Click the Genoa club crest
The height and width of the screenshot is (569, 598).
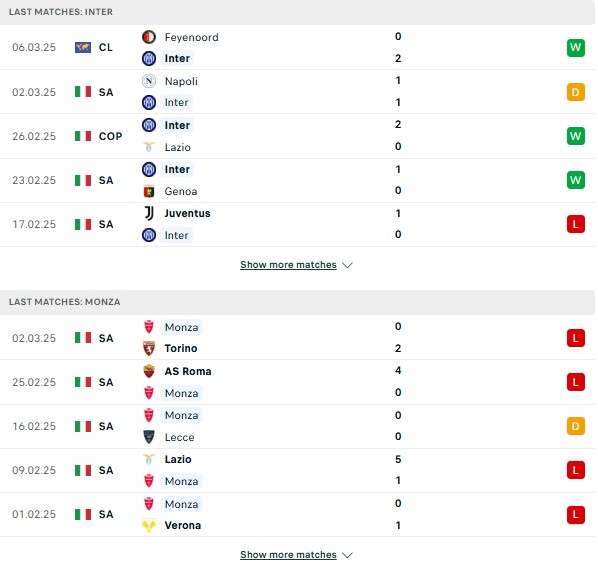pyautogui.click(x=149, y=191)
